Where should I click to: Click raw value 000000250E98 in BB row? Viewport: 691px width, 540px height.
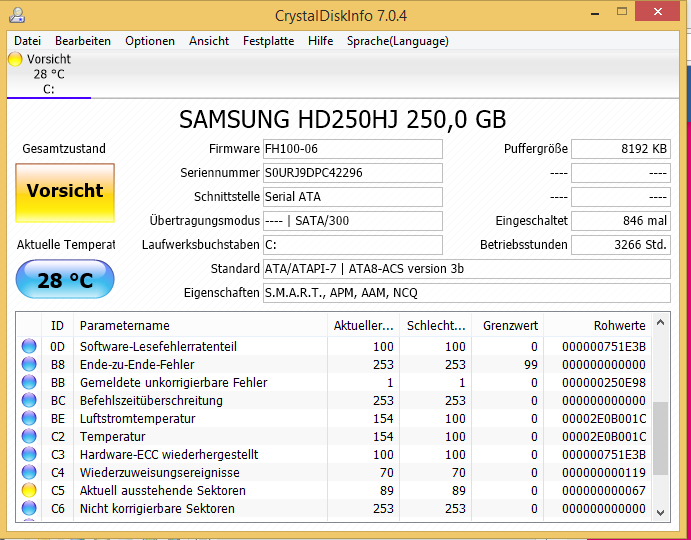pyautogui.click(x=604, y=382)
